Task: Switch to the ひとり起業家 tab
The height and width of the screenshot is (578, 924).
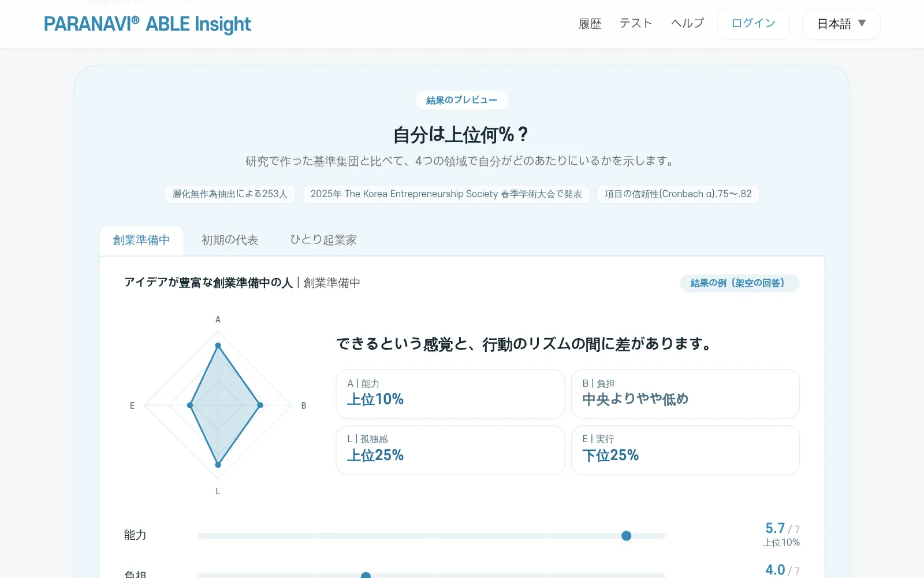Action: click(323, 240)
